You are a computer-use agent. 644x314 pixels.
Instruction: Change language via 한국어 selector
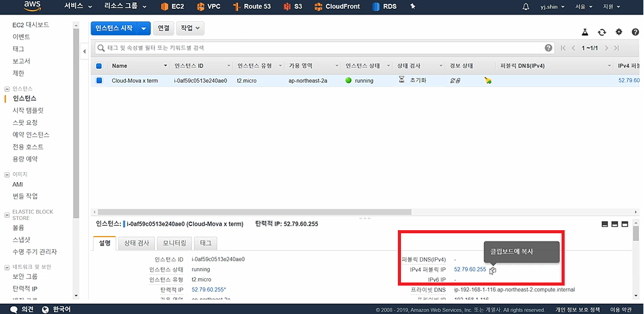[56, 310]
